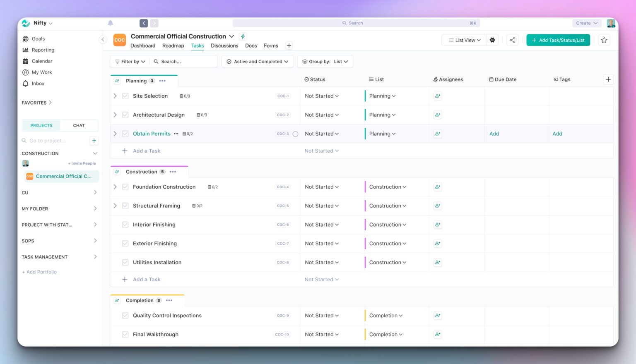
Task: Click Add Task/Status/List button
Action: (558, 40)
